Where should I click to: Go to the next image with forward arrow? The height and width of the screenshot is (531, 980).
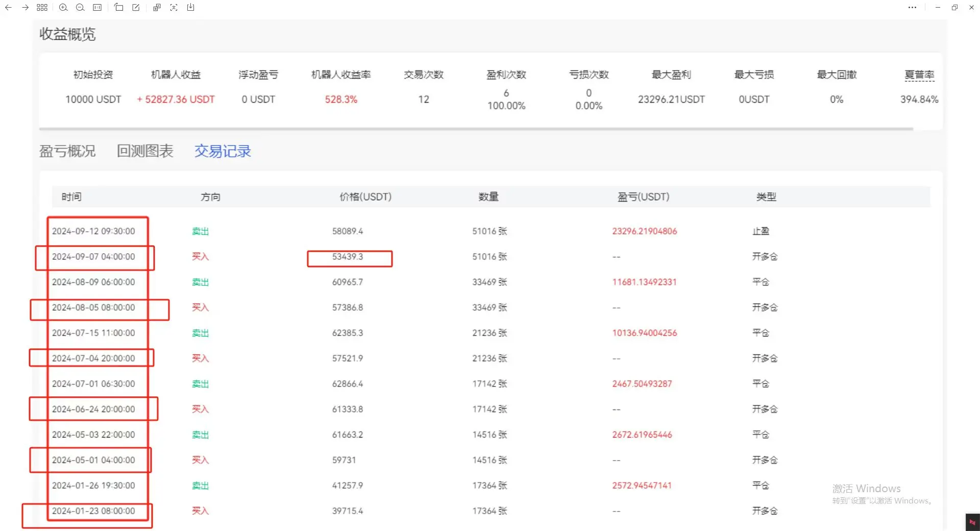tap(25, 8)
